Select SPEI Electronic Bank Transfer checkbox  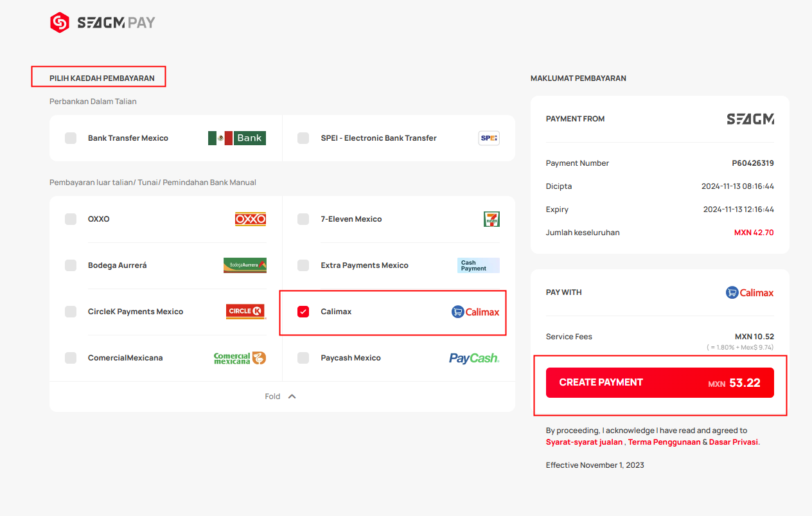(303, 138)
